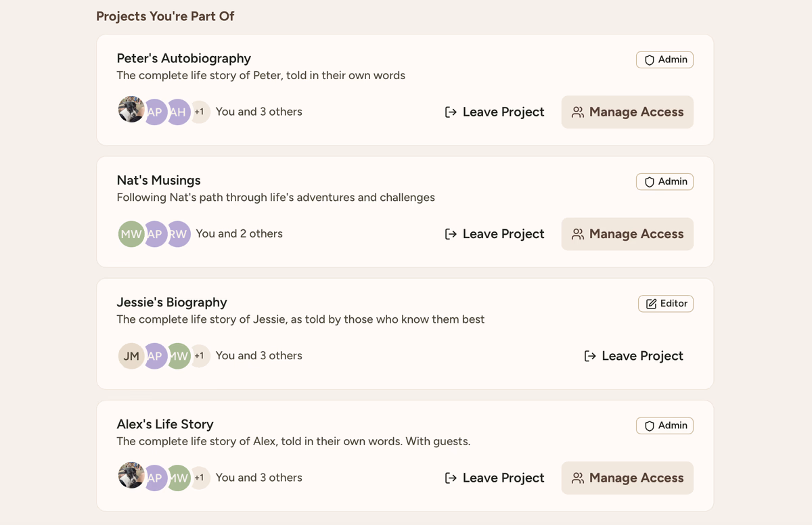812x525 pixels.
Task: Open Manage Access for Nat's Musings
Action: [x=627, y=234]
